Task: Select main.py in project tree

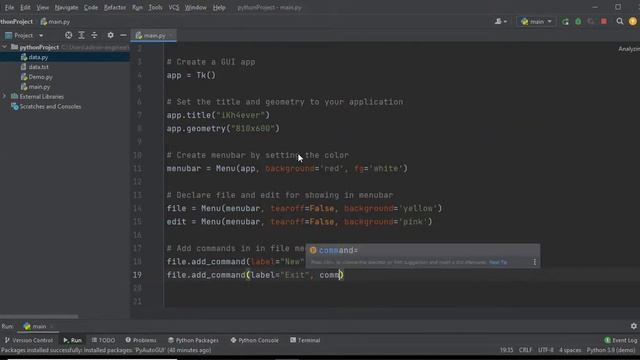Action: coord(39,87)
